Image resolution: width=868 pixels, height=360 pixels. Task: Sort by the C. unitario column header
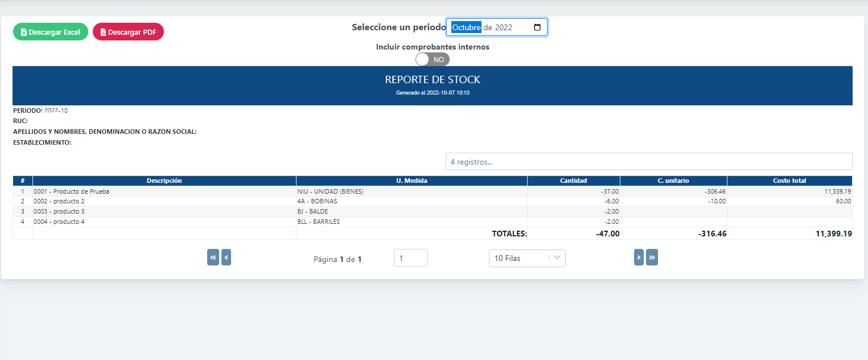673,181
